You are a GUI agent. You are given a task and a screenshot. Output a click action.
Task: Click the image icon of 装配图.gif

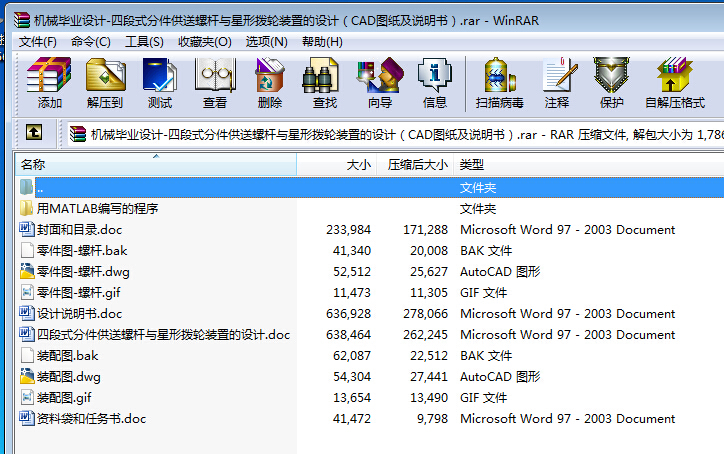click(27, 397)
